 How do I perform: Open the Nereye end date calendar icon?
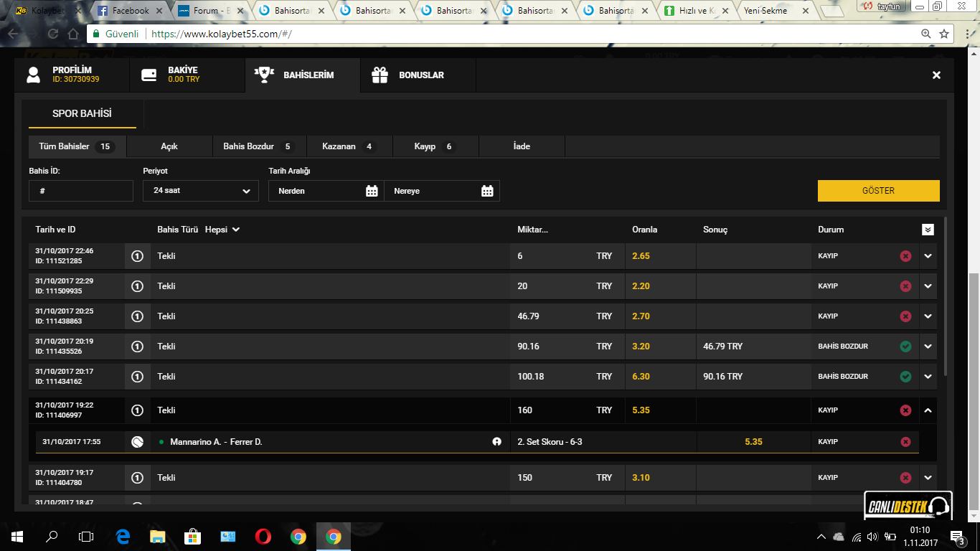point(487,191)
